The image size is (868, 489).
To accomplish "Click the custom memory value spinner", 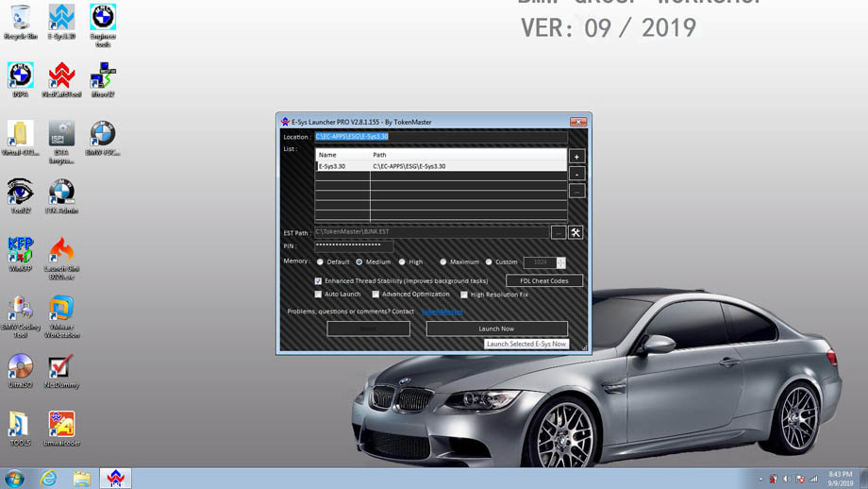I will pyautogui.click(x=560, y=262).
